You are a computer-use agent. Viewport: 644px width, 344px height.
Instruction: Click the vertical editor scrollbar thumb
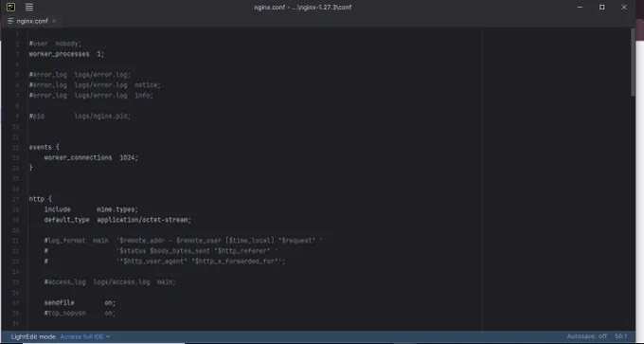pyautogui.click(x=633, y=62)
